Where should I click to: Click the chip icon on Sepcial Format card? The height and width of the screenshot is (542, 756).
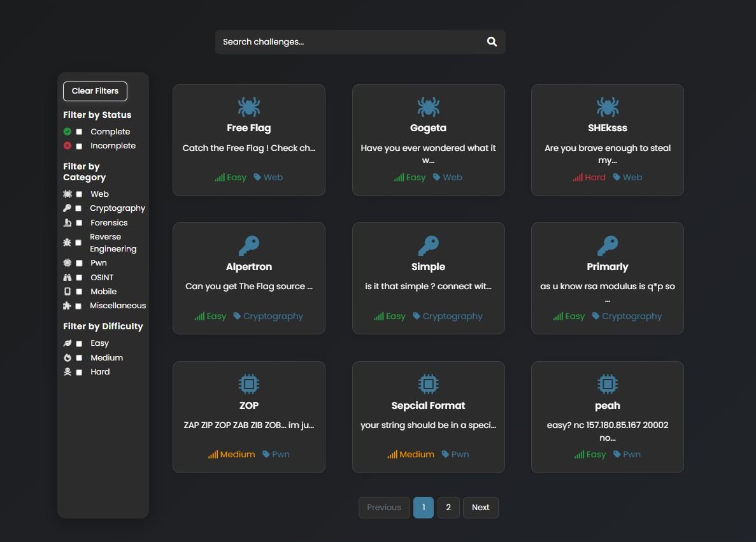point(428,384)
